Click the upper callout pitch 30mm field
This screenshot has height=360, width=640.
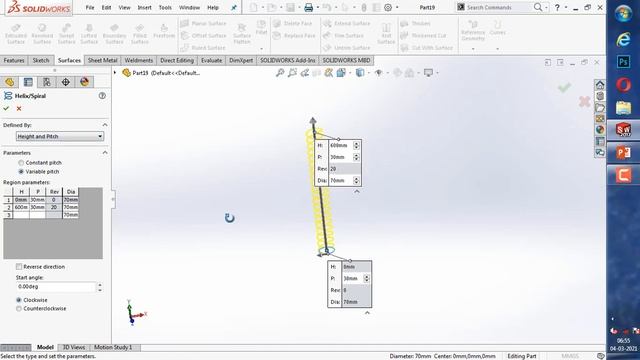tap(341, 157)
